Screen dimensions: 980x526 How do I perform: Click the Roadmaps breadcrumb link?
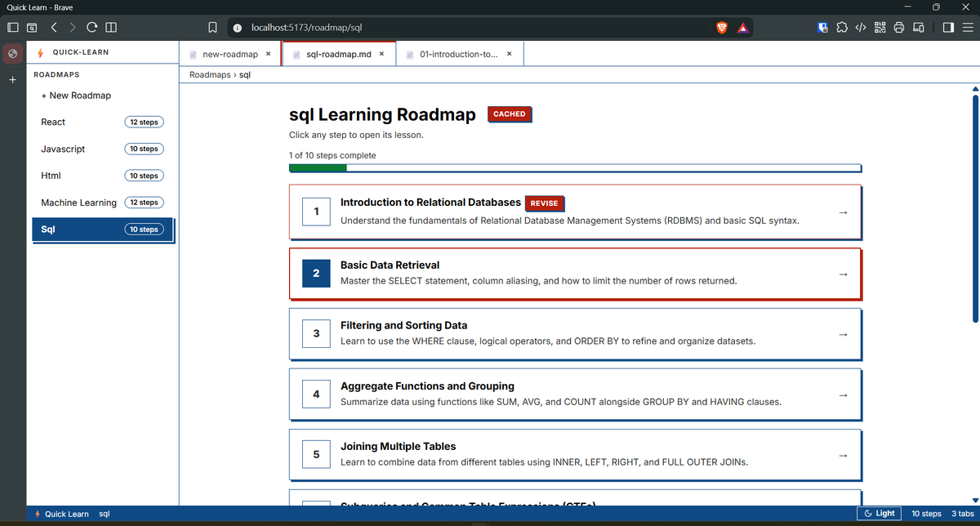pos(209,74)
